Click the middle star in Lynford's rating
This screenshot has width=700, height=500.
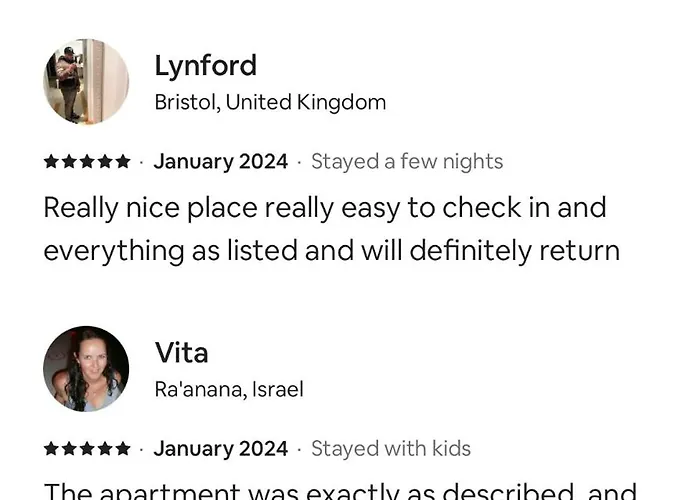(87, 162)
